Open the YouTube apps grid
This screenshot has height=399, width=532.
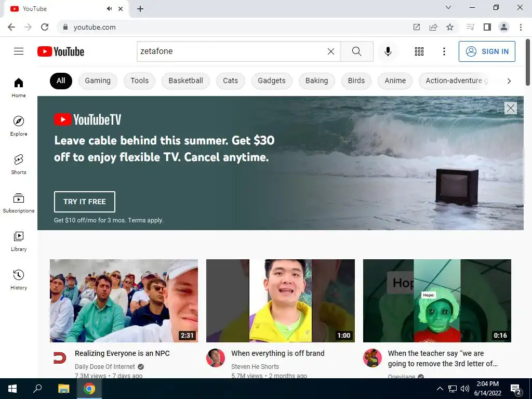pyautogui.click(x=419, y=51)
